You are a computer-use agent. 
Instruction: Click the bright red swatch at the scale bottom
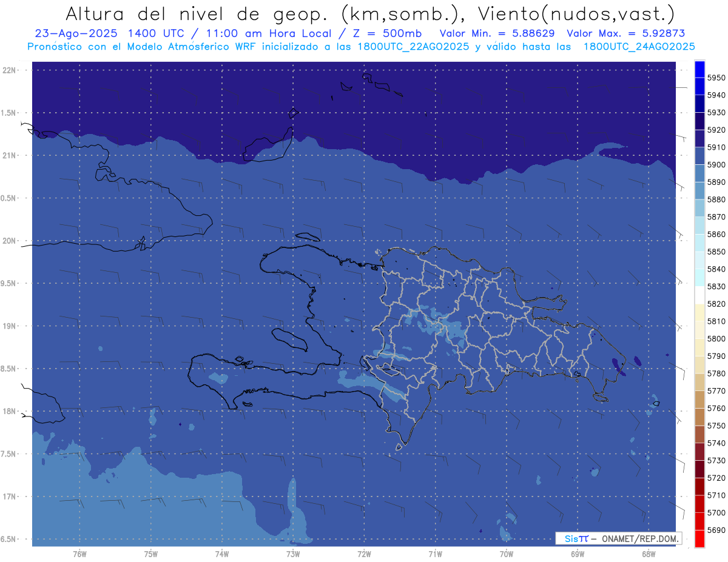pyautogui.click(x=699, y=539)
